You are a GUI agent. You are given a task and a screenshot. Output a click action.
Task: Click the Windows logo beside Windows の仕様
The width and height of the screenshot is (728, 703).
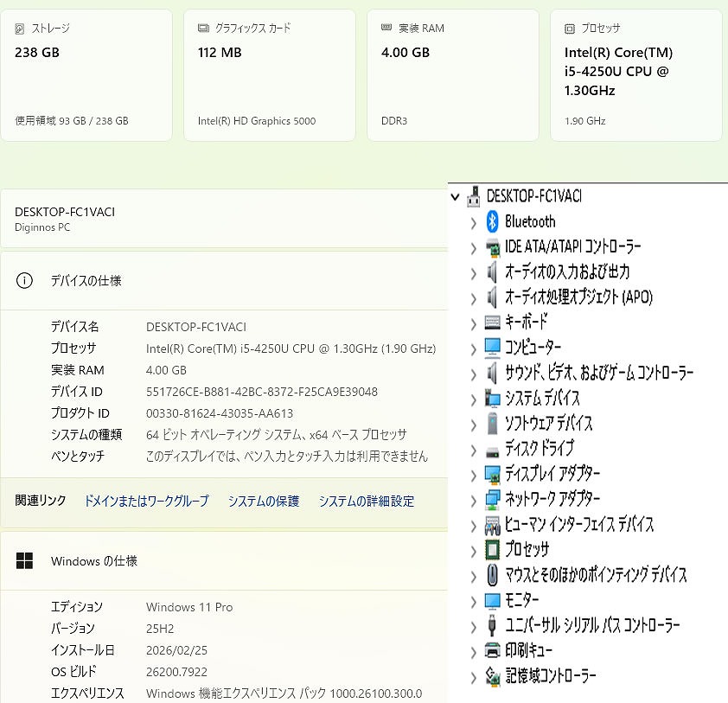tap(25, 561)
